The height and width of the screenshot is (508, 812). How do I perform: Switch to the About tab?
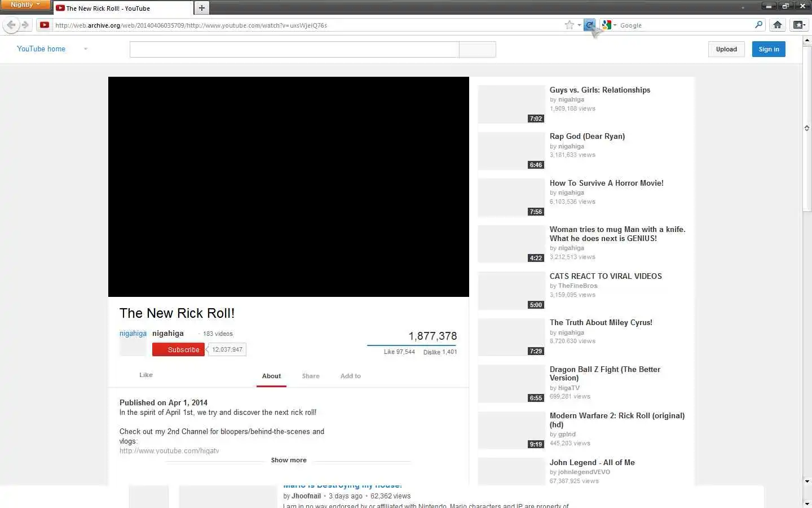pos(271,376)
